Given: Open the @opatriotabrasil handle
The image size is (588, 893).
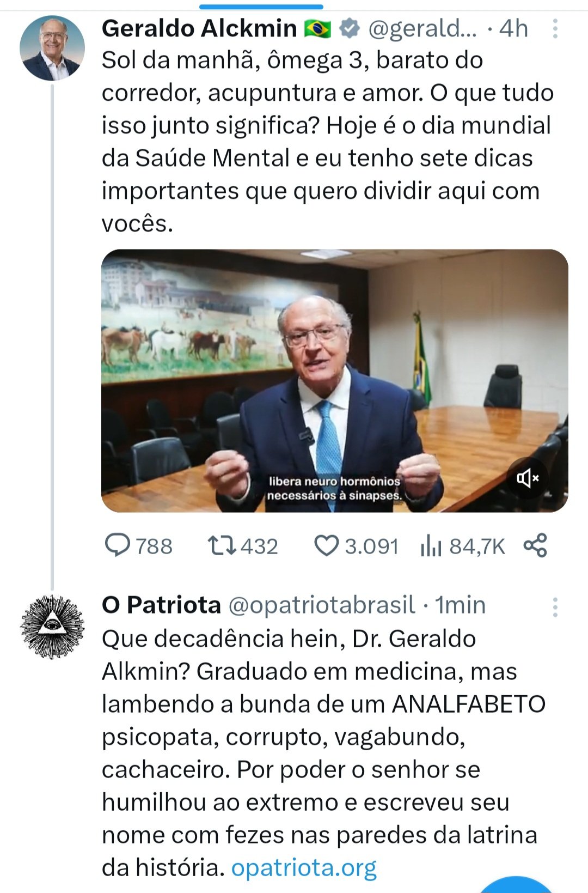Looking at the screenshot, I should (x=321, y=605).
